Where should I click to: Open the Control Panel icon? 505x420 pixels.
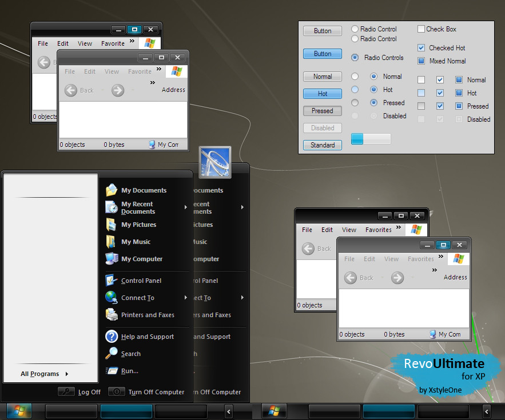[112, 281]
